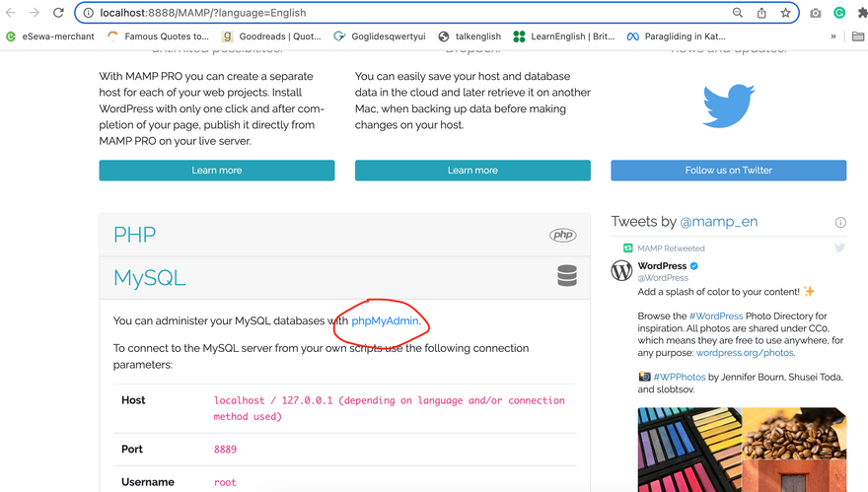Click the Twitter info icon beside Tweets header
Image resolution: width=868 pixels, height=492 pixels.
840,222
